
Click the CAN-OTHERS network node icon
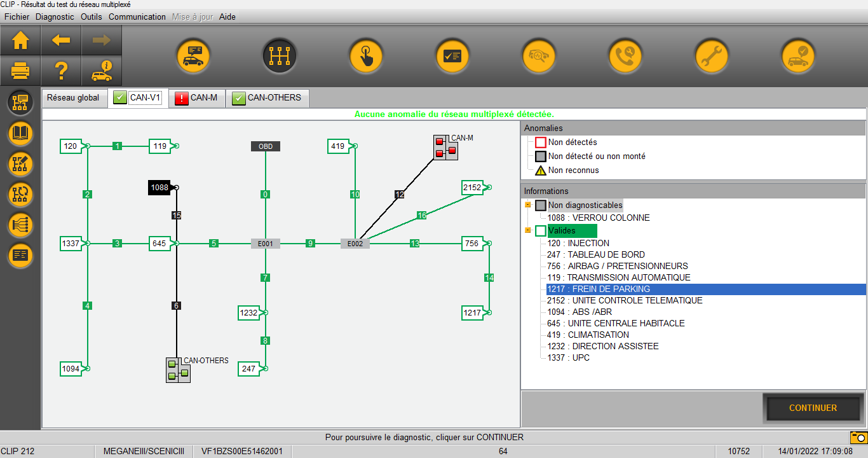click(x=178, y=370)
